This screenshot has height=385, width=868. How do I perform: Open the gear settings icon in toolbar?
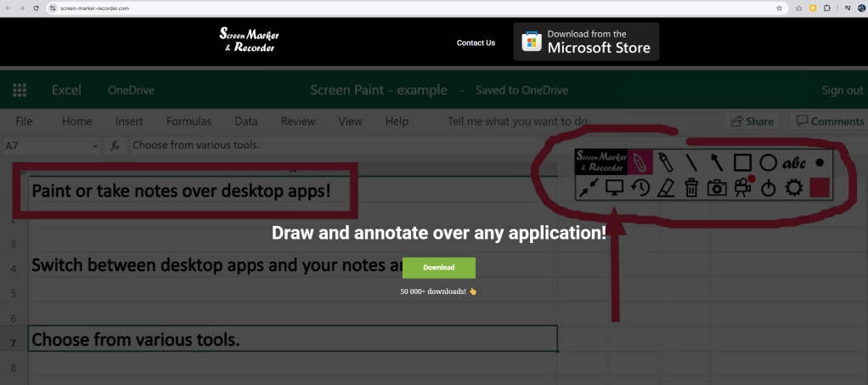[794, 188]
